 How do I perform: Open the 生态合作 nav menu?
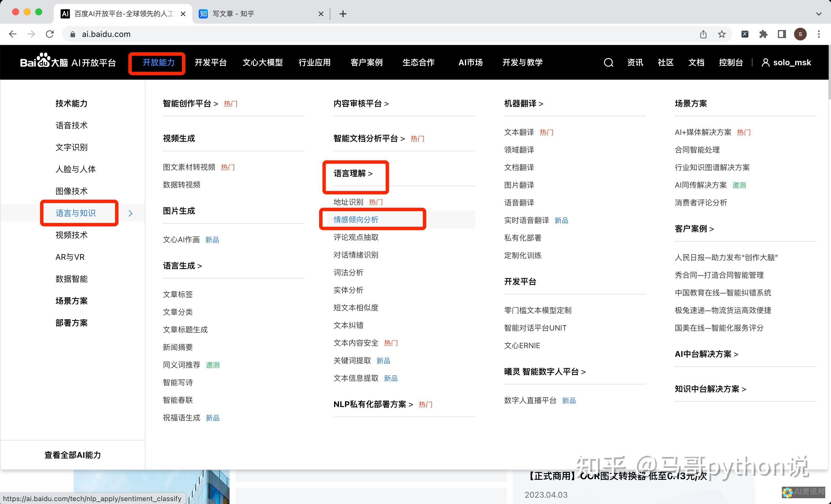[418, 62]
